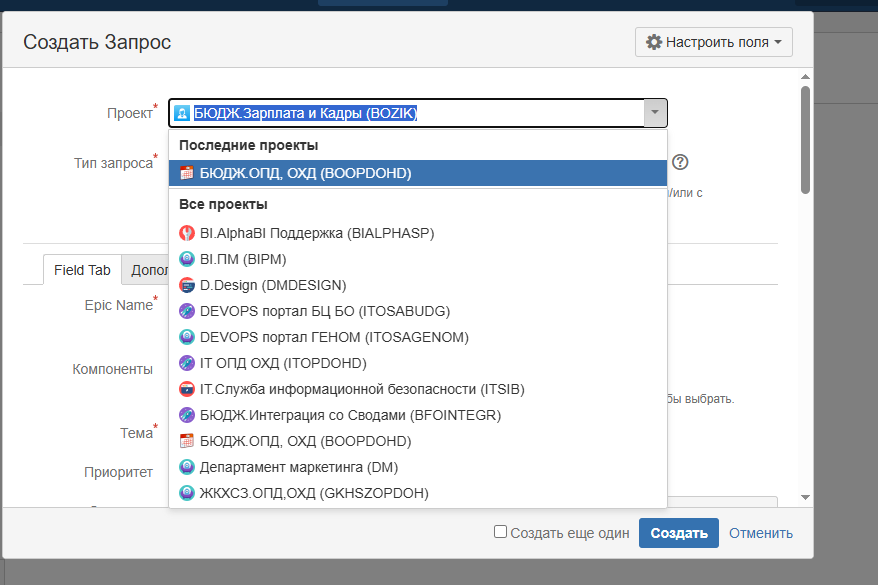Viewport: 878px width, 585px height.
Task: Open the Настроить поля dropdown
Action: pos(713,42)
